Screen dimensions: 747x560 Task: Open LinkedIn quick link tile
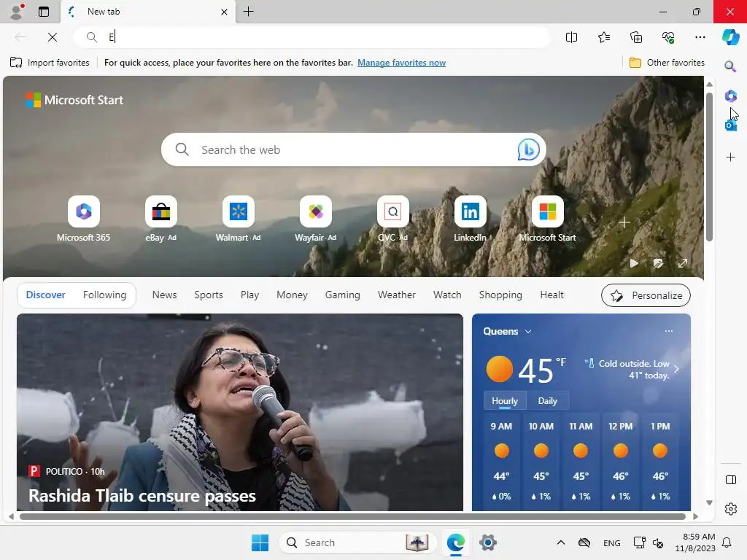coord(471,219)
